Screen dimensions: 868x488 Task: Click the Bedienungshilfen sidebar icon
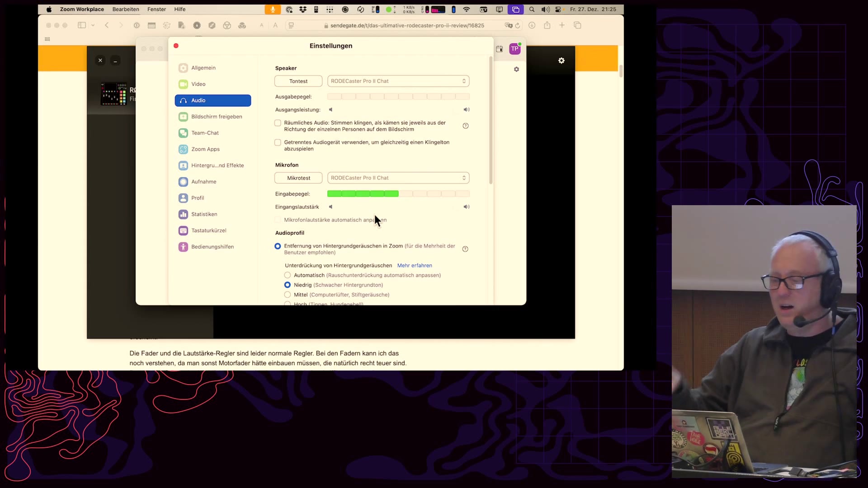tap(183, 247)
